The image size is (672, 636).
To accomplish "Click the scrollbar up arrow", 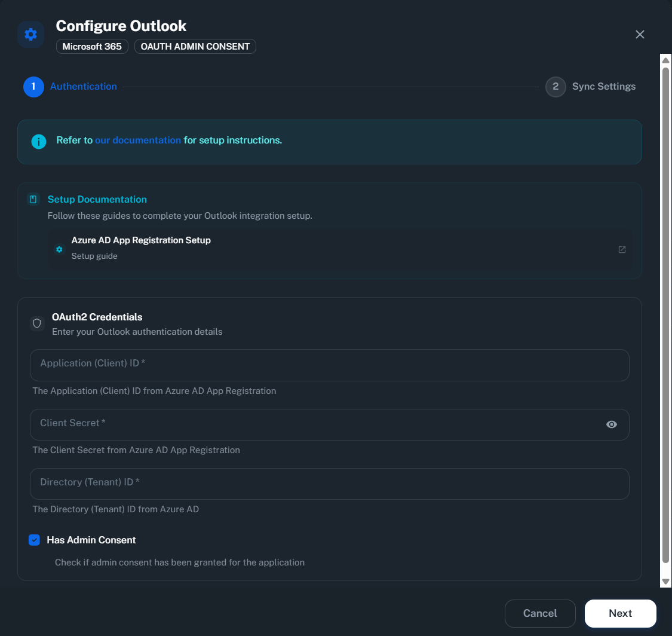I will point(665,59).
